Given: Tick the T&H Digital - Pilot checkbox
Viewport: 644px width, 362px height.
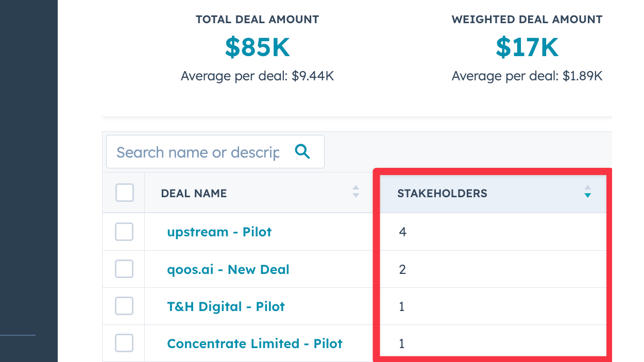Looking at the screenshot, I should (124, 306).
